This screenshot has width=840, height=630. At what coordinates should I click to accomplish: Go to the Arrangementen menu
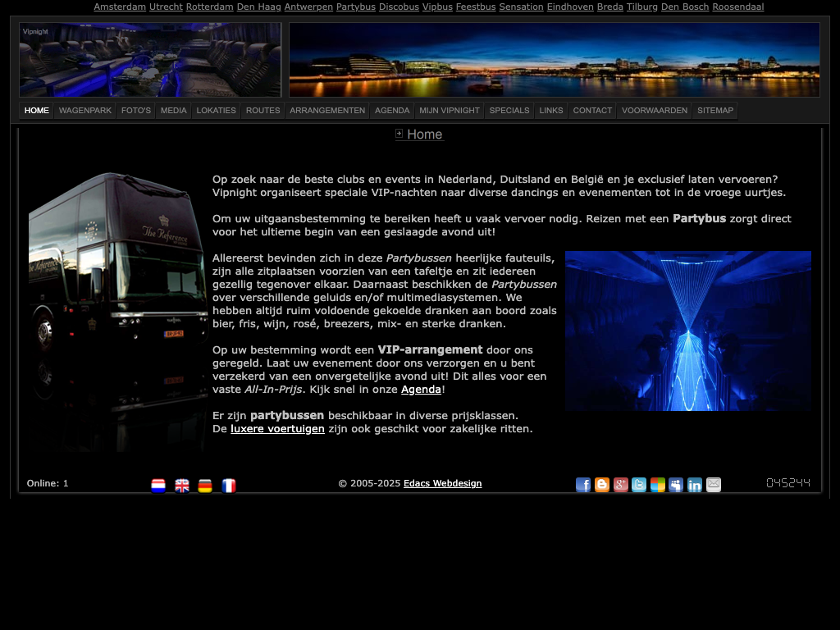[327, 111]
